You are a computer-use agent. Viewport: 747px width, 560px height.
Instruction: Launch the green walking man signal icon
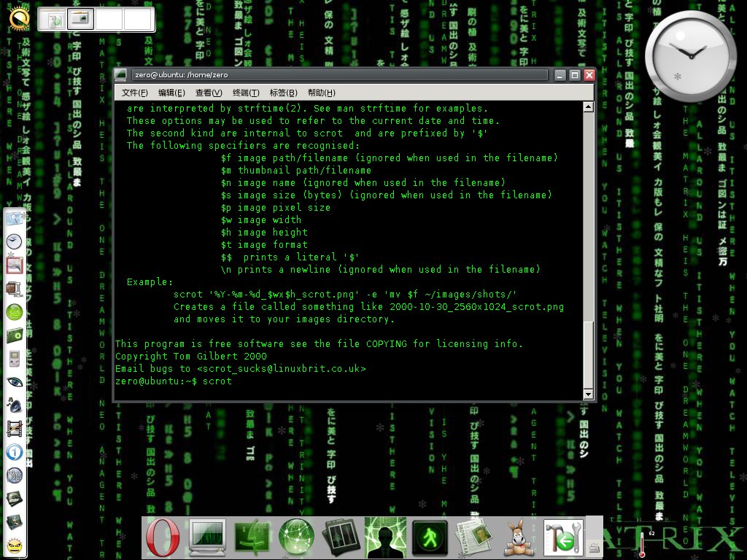[x=430, y=538]
